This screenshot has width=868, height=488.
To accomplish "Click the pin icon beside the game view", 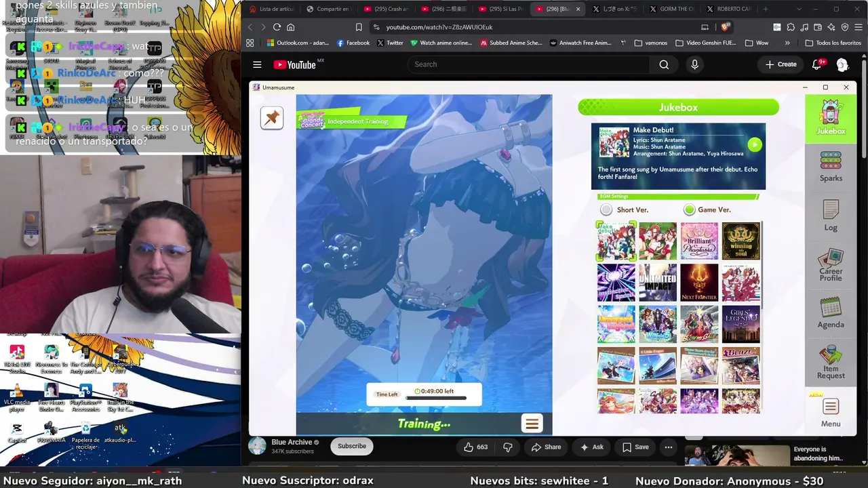I will tap(272, 118).
